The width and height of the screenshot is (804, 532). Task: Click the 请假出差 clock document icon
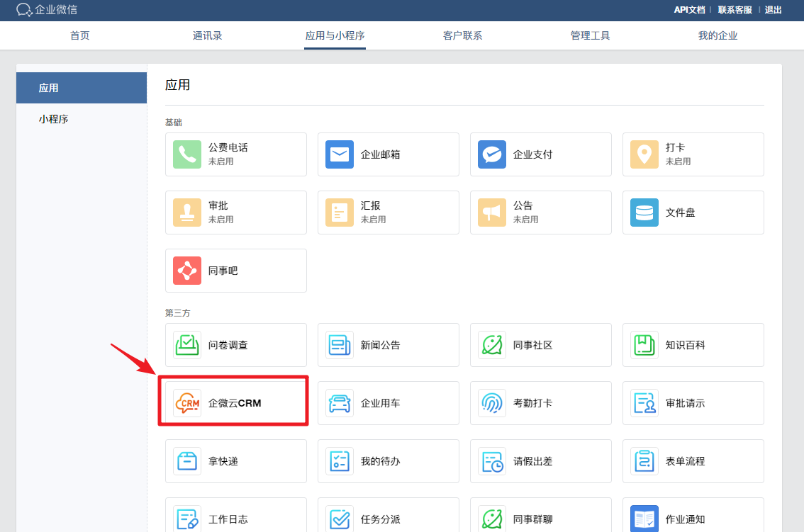(492, 461)
